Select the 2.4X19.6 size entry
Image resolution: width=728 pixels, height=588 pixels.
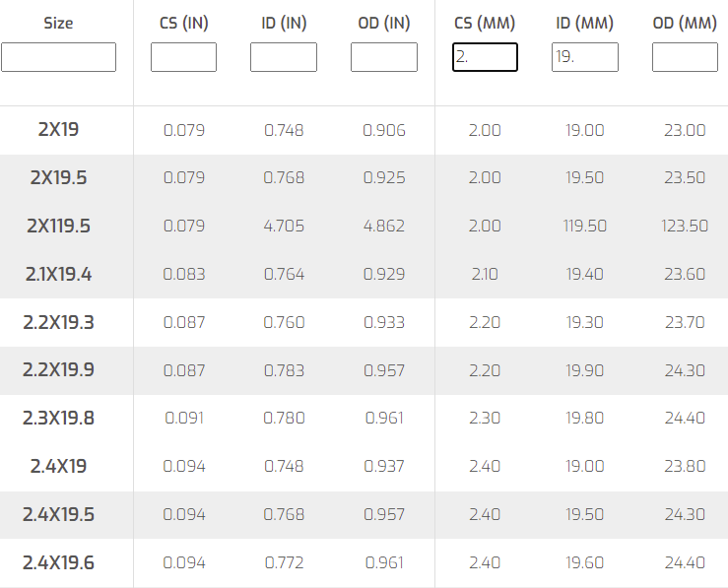click(x=58, y=562)
